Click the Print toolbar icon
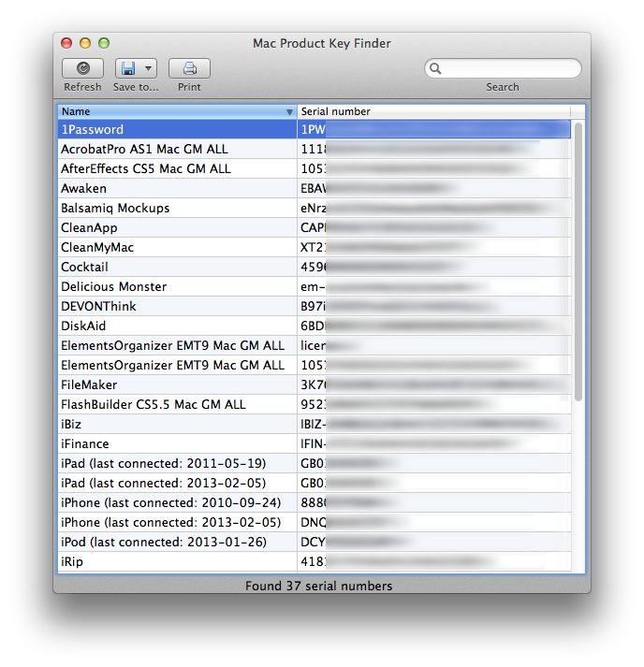 [189, 68]
